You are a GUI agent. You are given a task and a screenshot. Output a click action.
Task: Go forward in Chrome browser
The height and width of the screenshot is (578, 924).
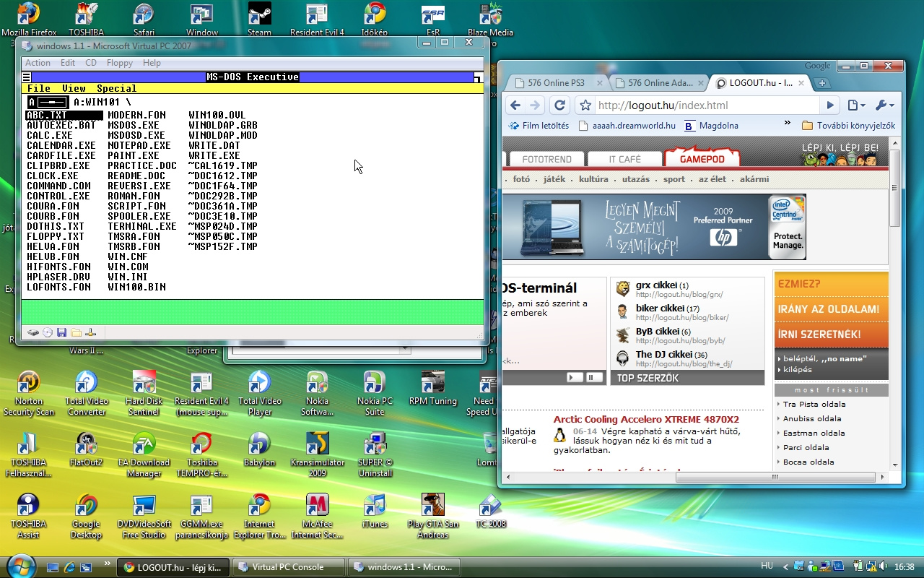pyautogui.click(x=535, y=105)
